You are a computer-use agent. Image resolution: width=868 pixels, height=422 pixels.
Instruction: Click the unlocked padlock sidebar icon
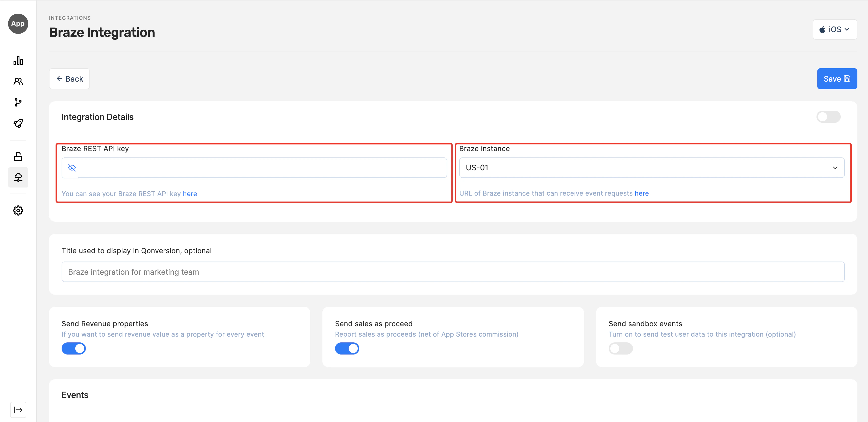[x=18, y=156]
